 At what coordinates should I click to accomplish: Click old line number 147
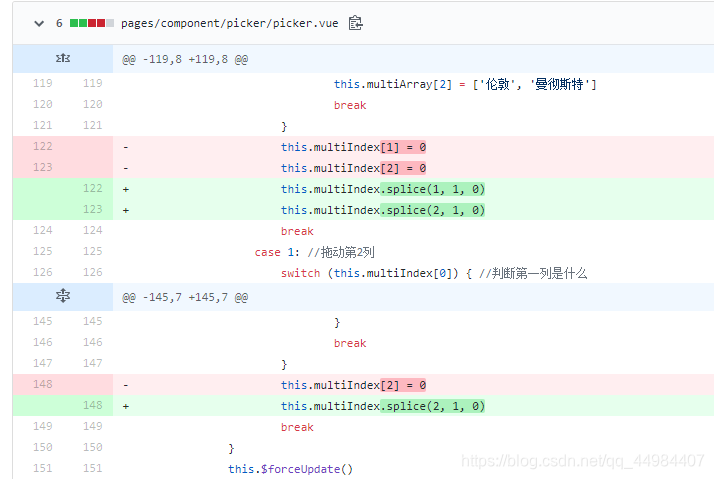point(43,363)
